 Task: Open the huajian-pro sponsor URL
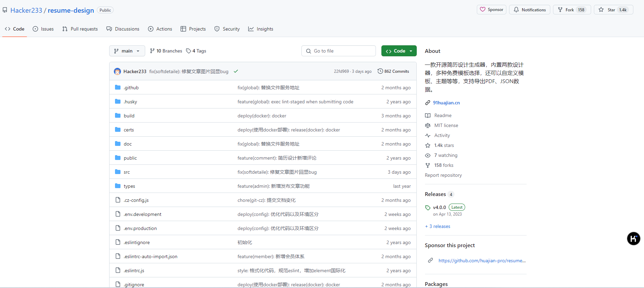point(482,261)
